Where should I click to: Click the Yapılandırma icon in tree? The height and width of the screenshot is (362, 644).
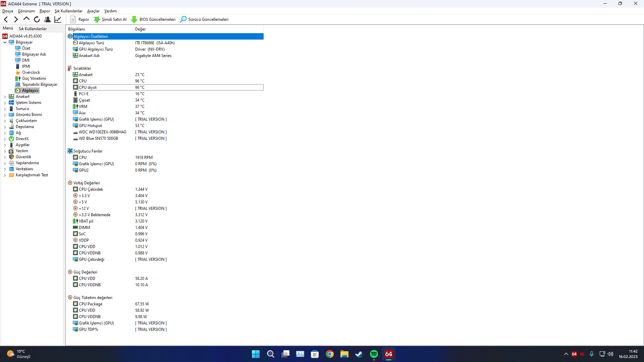pyautogui.click(x=11, y=163)
